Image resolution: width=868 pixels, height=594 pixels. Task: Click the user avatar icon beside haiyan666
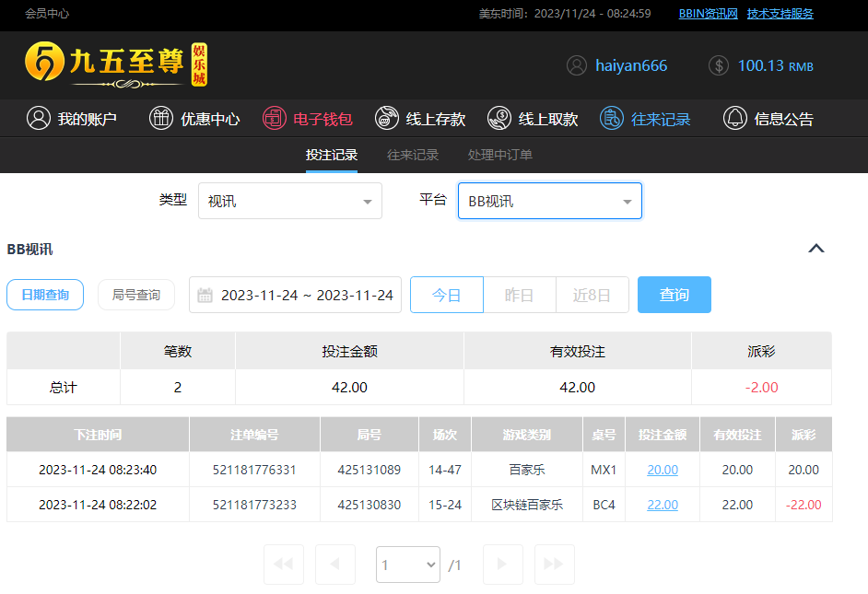coord(577,66)
